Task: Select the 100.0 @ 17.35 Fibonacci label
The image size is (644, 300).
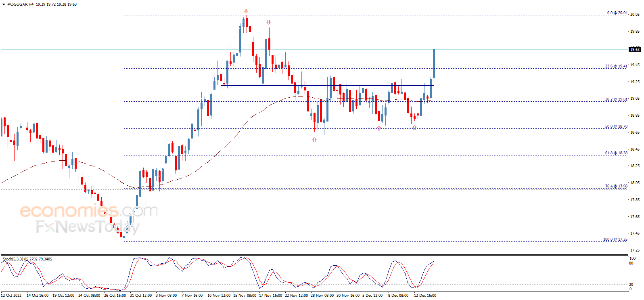Action: coord(615,239)
